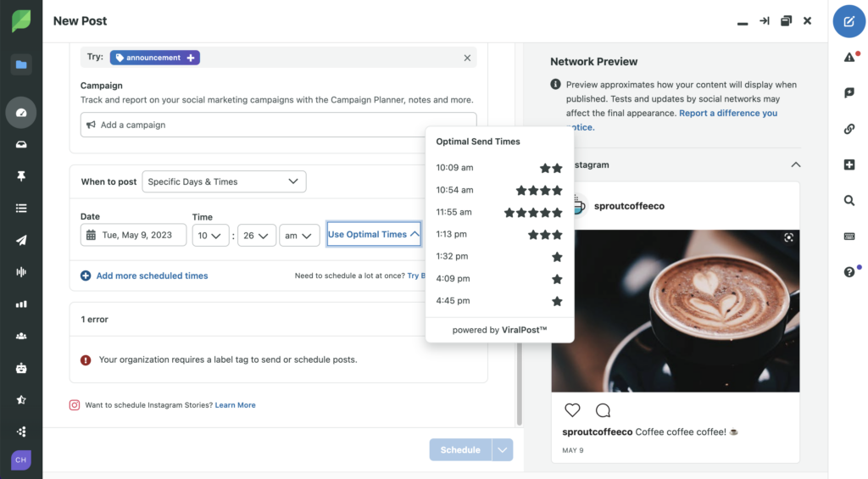Click the compose panel vertical scrollbar
The width and height of the screenshot is (868, 479).
520,383
